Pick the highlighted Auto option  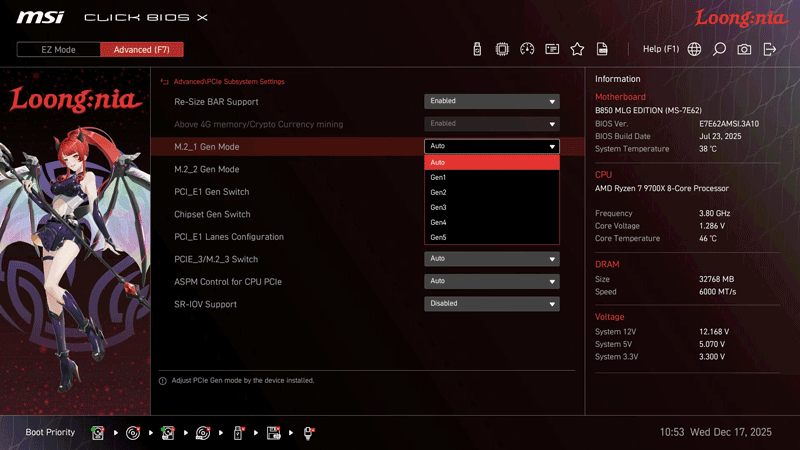click(491, 162)
